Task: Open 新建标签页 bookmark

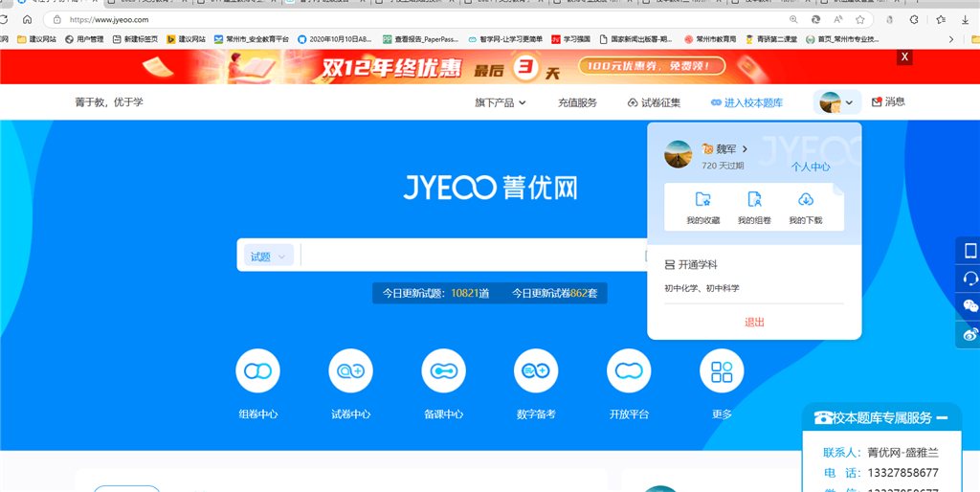Action: [x=135, y=38]
